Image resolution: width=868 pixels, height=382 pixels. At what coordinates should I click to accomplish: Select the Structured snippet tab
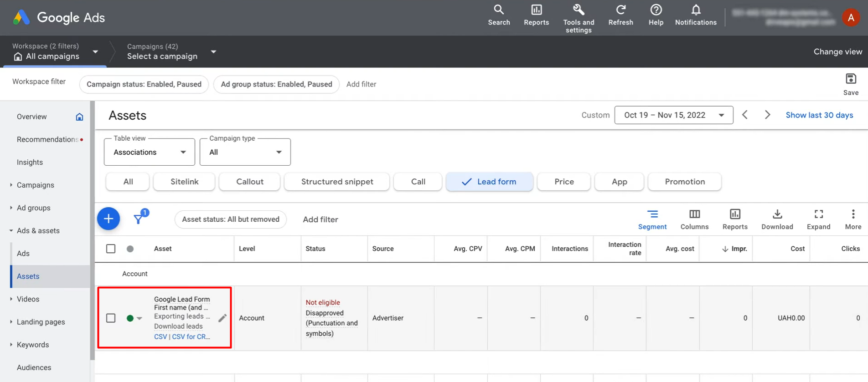point(337,182)
